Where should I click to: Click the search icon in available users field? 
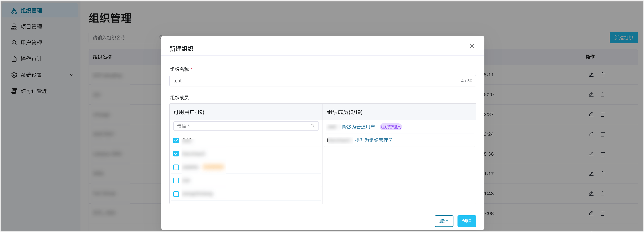313,126
